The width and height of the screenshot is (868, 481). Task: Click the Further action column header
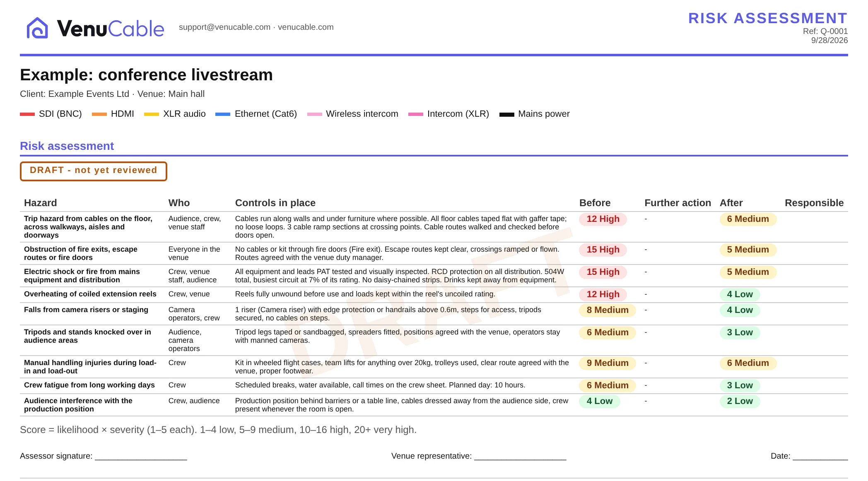(678, 203)
